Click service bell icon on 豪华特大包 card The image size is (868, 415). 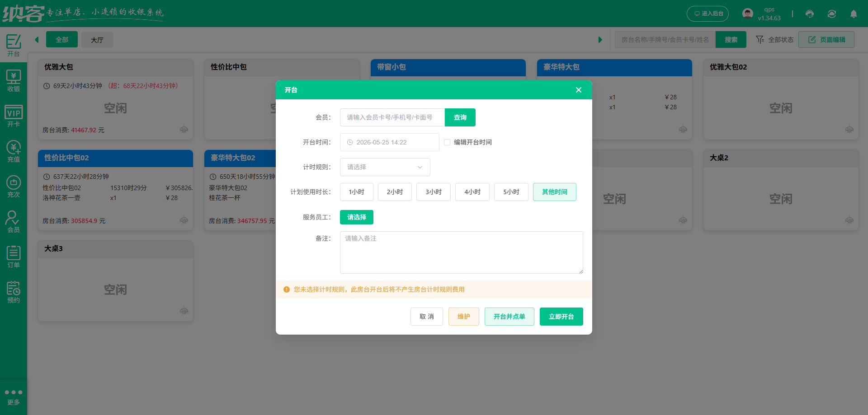coord(683,130)
